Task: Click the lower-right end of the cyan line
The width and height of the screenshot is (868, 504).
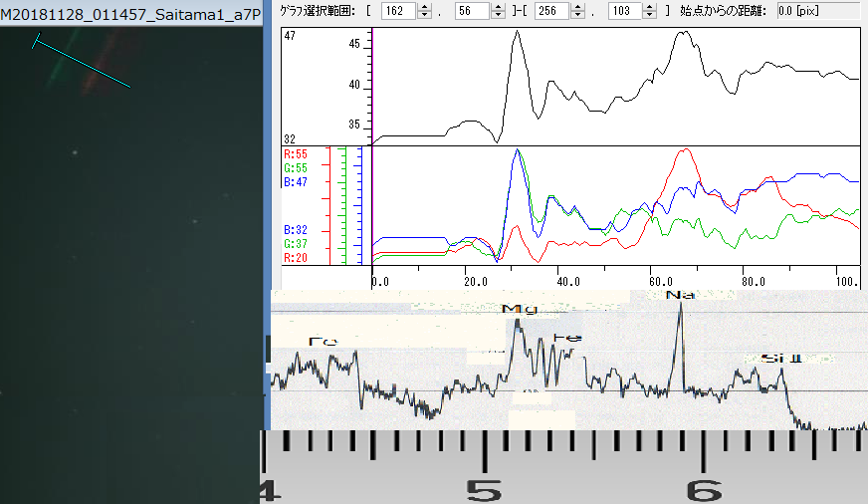Action: tap(130, 88)
